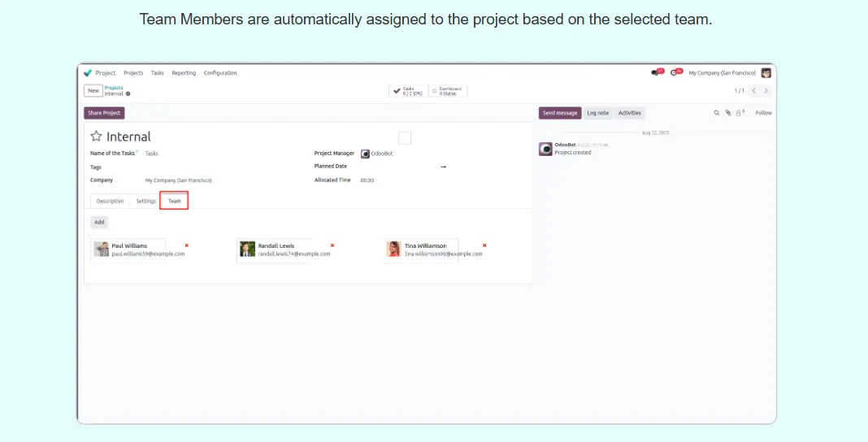Open the conversations chat bubble icon
The image size is (868, 442).
(x=657, y=72)
